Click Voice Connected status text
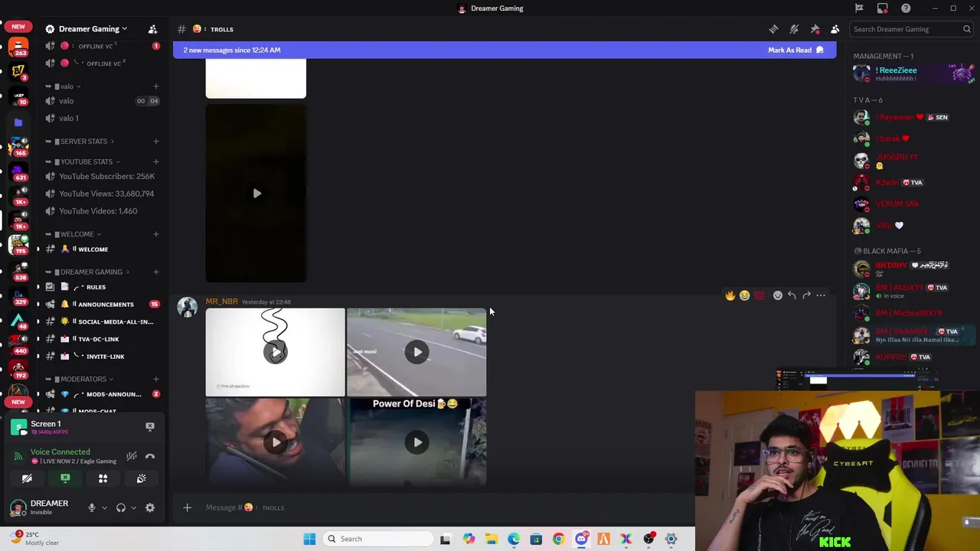This screenshot has width=980, height=551. tap(60, 452)
